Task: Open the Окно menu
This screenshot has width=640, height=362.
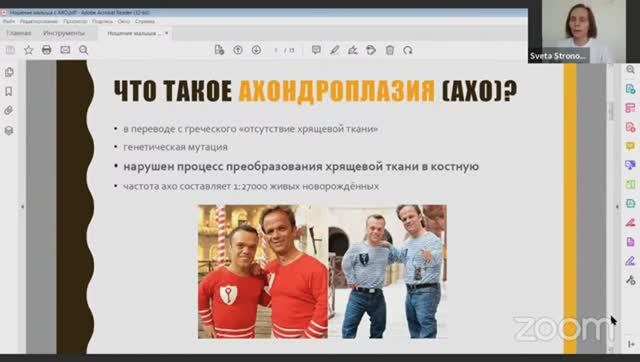Action: [x=124, y=21]
